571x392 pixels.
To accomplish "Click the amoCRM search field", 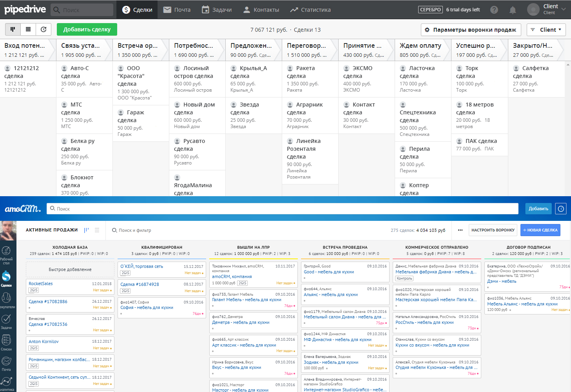I will 282,209.
